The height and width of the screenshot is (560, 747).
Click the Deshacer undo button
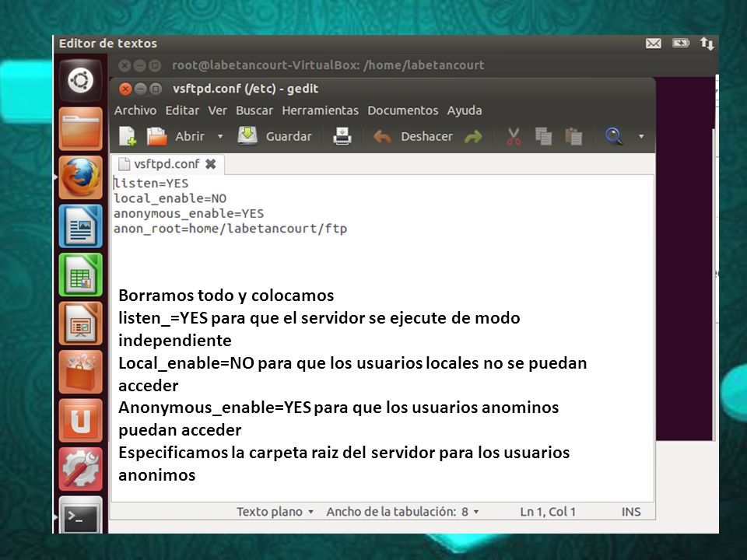pos(412,136)
